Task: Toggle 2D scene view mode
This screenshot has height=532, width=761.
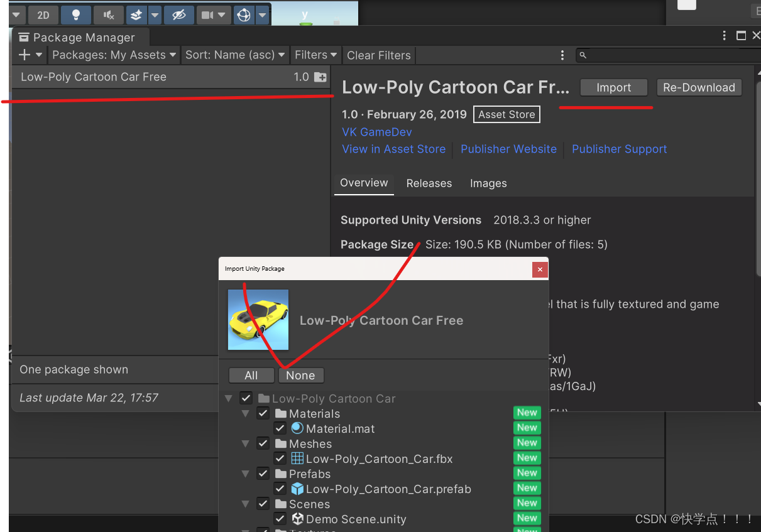Action: (x=43, y=15)
